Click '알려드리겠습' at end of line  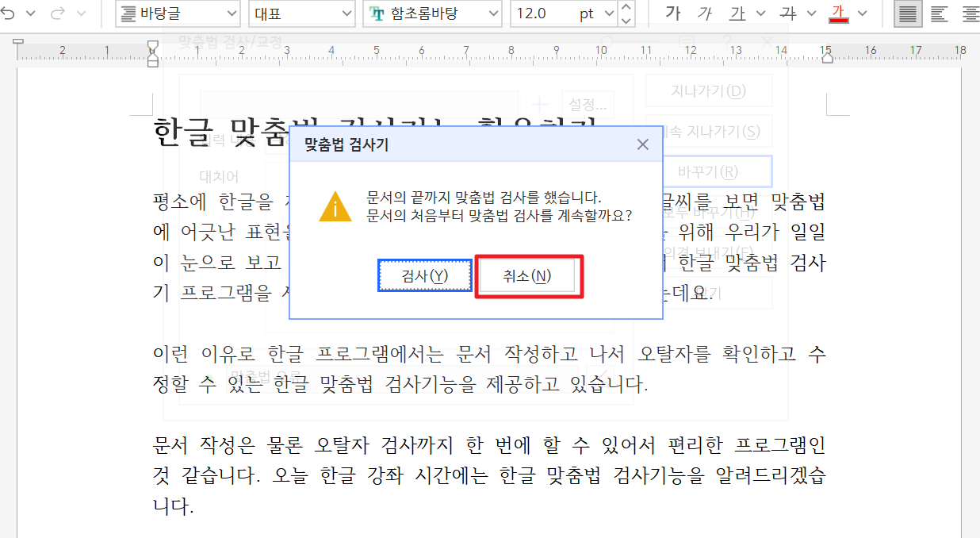(773, 476)
